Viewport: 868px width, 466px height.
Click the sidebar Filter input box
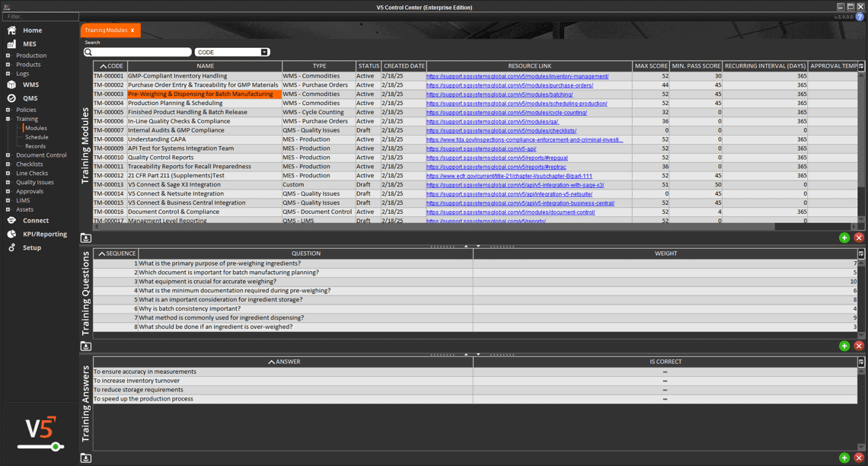pyautogui.click(x=40, y=17)
